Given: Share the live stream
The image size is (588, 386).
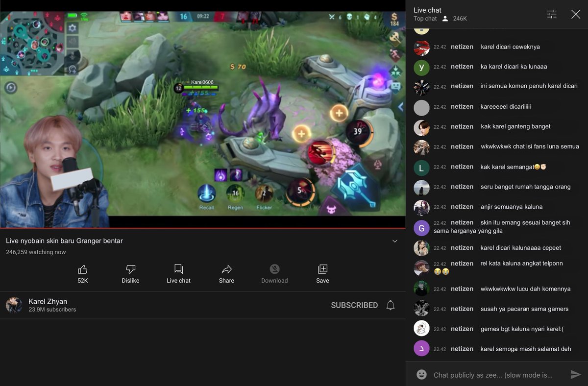Looking at the screenshot, I should (226, 274).
